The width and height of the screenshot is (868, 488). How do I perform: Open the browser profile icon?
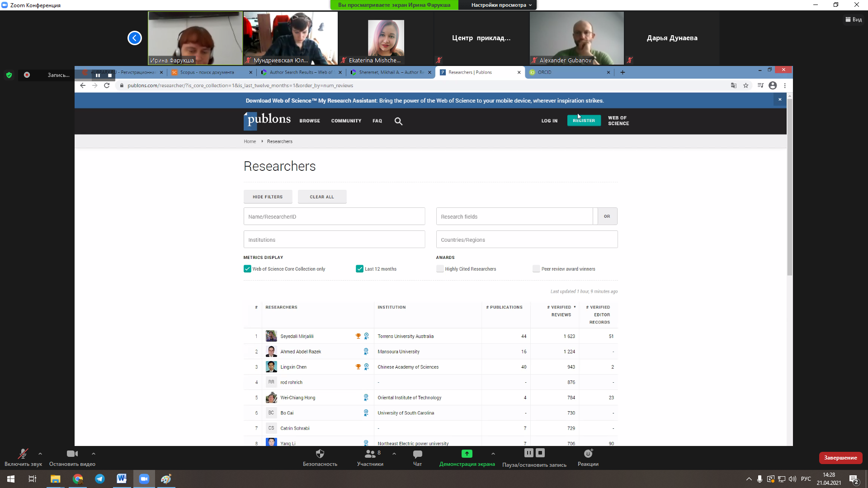[x=773, y=85]
